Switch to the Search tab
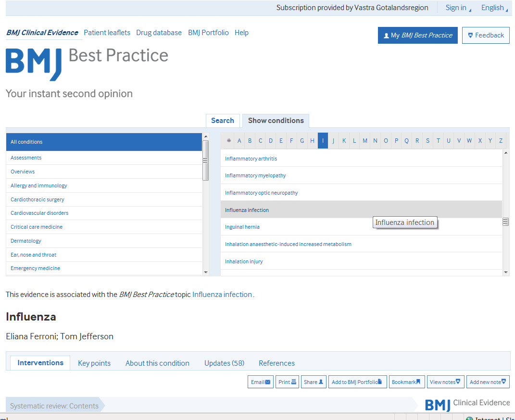Screen dimensions: 515x420 point(223,121)
